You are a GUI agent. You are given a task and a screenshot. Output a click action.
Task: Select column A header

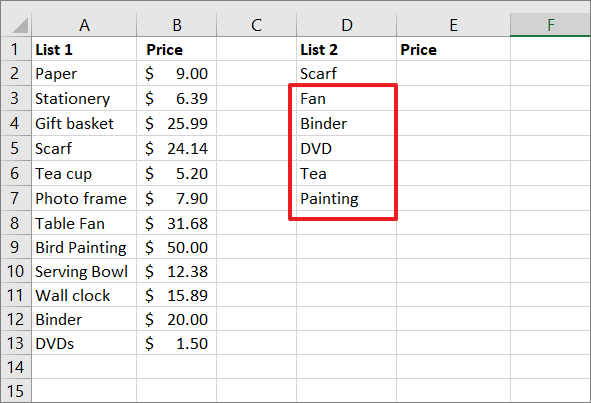point(84,25)
